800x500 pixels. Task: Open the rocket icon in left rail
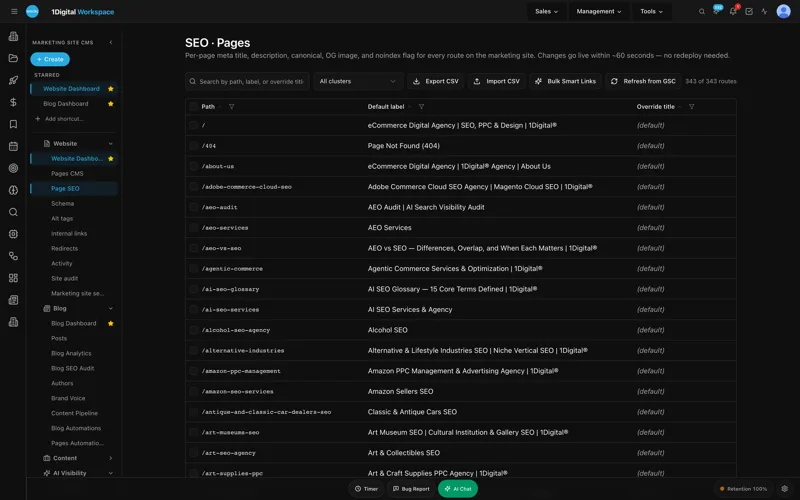[13, 80]
